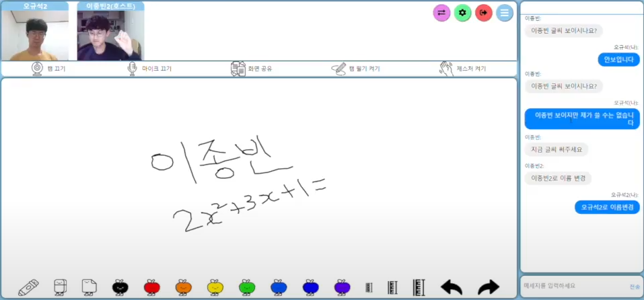Choose the thickest ruler line width
644x300 pixels.
pos(419,287)
